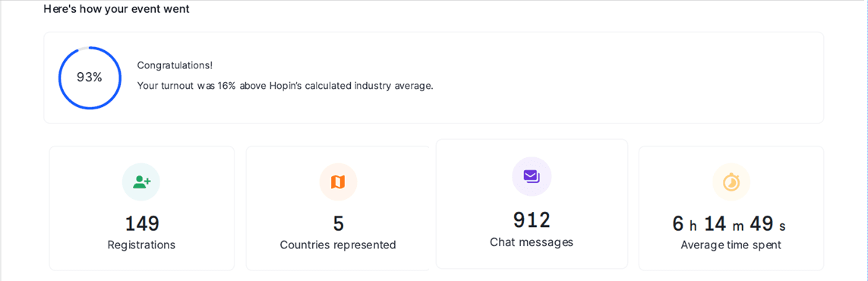
Task: Select the Registrations label
Action: pyautogui.click(x=141, y=245)
